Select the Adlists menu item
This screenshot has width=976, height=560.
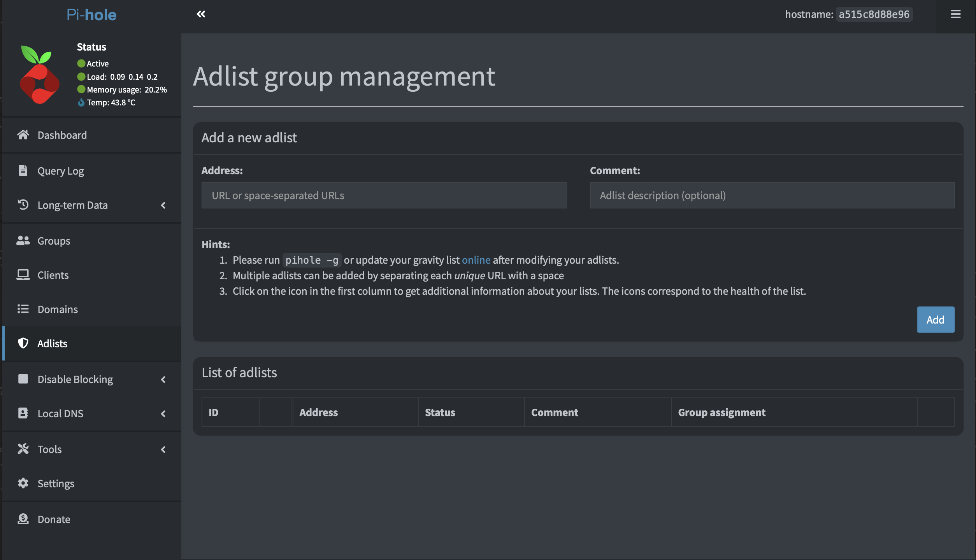coord(92,343)
